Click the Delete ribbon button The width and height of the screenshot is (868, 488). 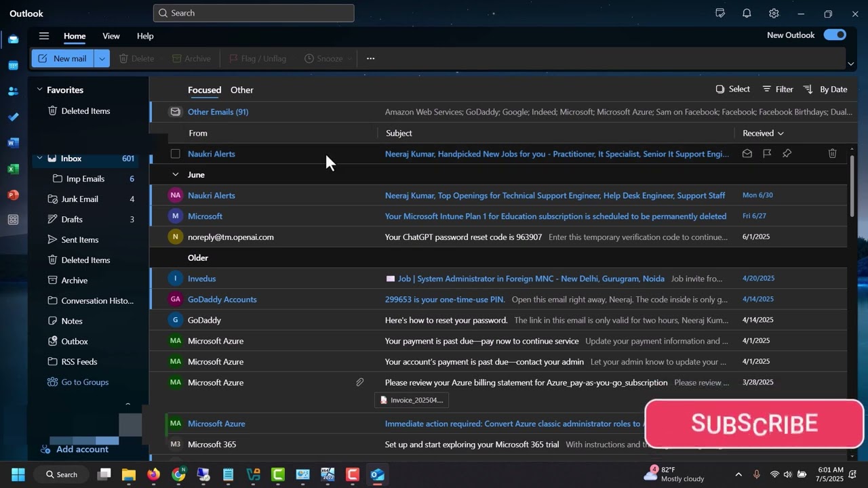[x=136, y=58]
